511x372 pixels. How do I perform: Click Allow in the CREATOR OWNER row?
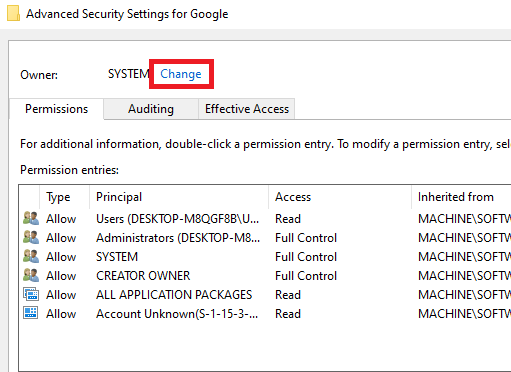[x=61, y=276]
